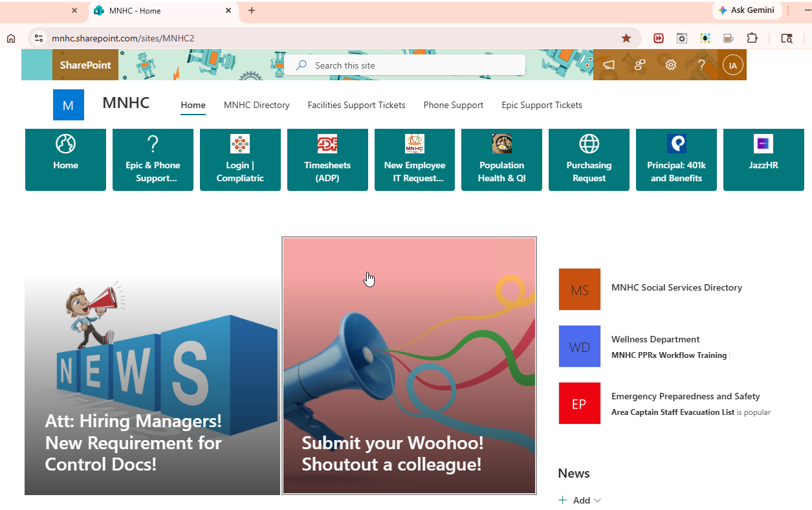The height and width of the screenshot is (510, 812).
Task: Click the question mark icon on Epic & Phone Support tile
Action: pyautogui.click(x=153, y=144)
